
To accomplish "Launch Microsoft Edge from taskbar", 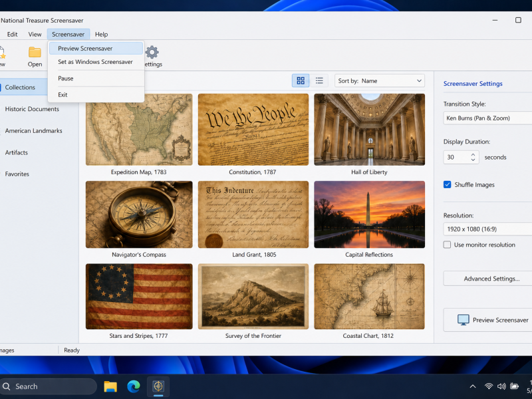I will coord(134,386).
